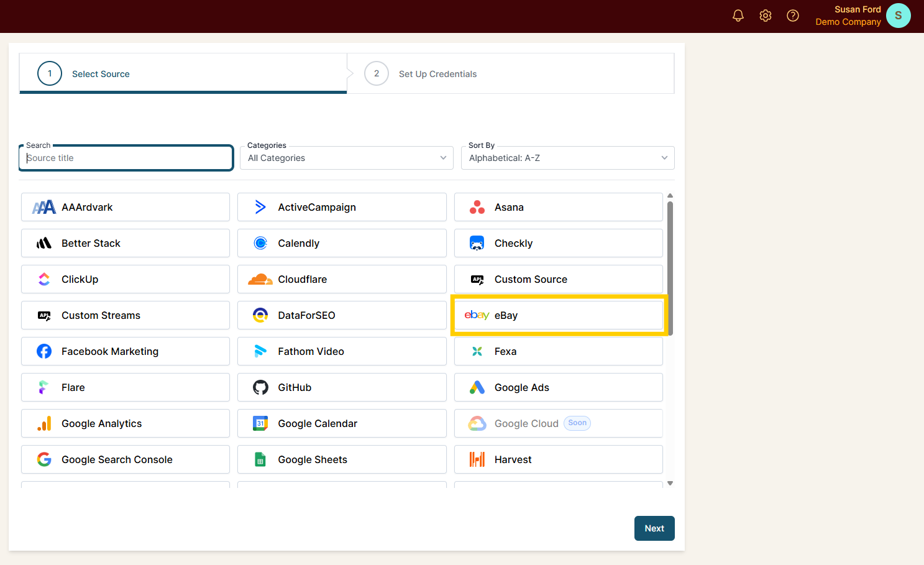Click the ActiveCampaign arrow icon
This screenshot has width=924, height=565.
pyautogui.click(x=260, y=207)
